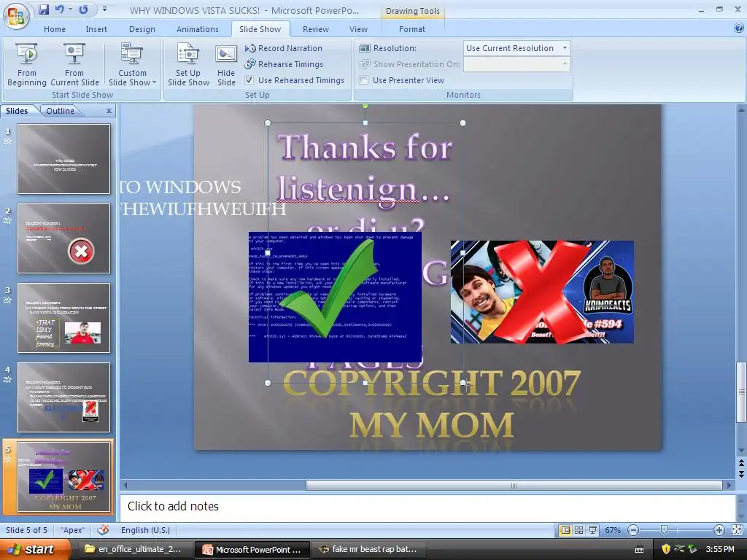Open Set Up Slide Show dialog

click(x=188, y=64)
